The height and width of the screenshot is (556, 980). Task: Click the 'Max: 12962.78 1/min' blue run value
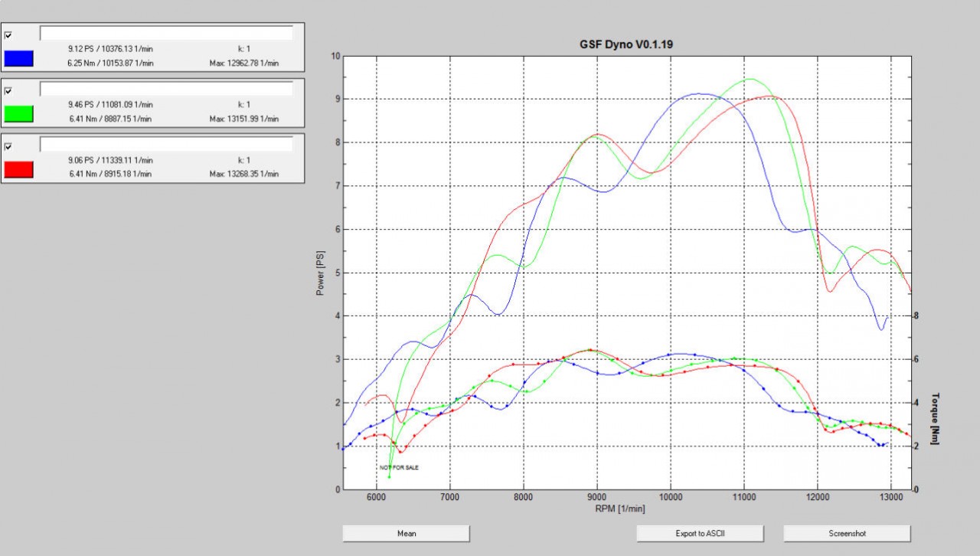click(243, 63)
